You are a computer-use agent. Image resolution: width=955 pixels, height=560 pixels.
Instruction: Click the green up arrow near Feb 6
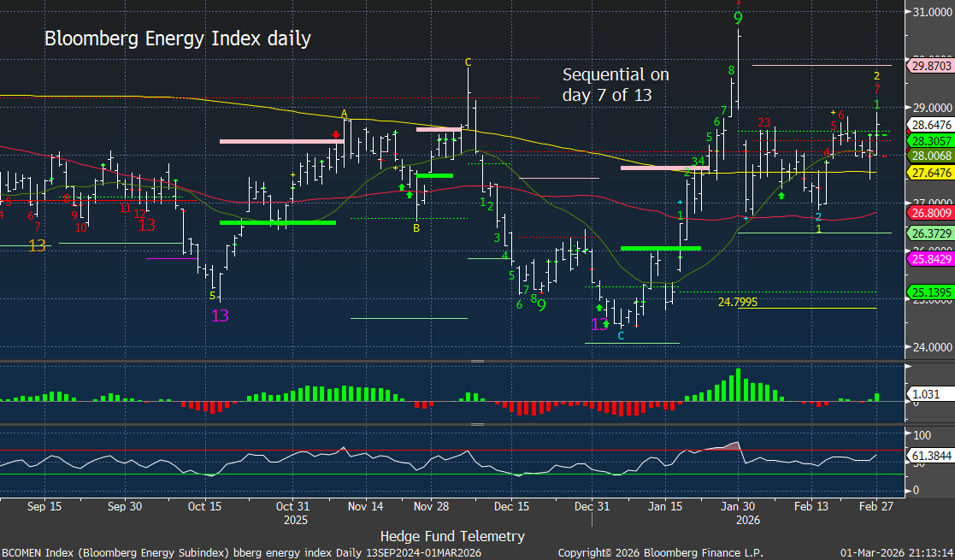(x=781, y=196)
